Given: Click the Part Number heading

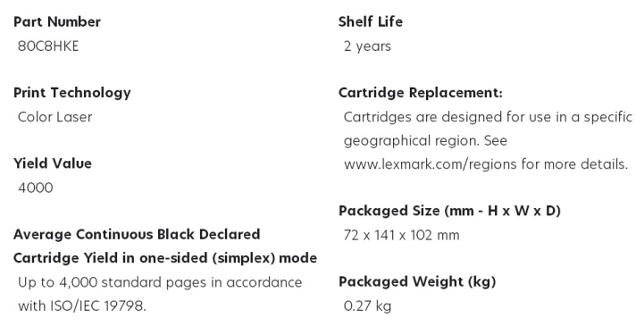Looking at the screenshot, I should coord(57,21).
